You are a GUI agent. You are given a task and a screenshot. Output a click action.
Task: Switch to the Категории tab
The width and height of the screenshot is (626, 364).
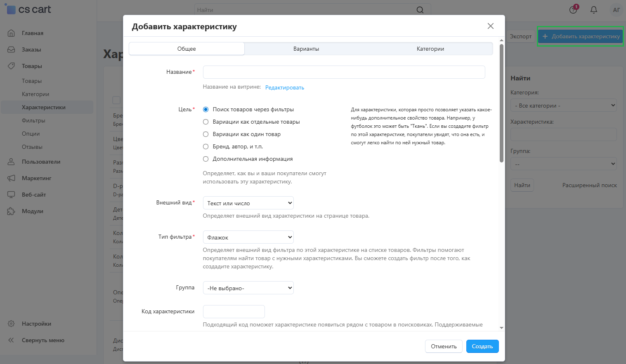tap(430, 49)
